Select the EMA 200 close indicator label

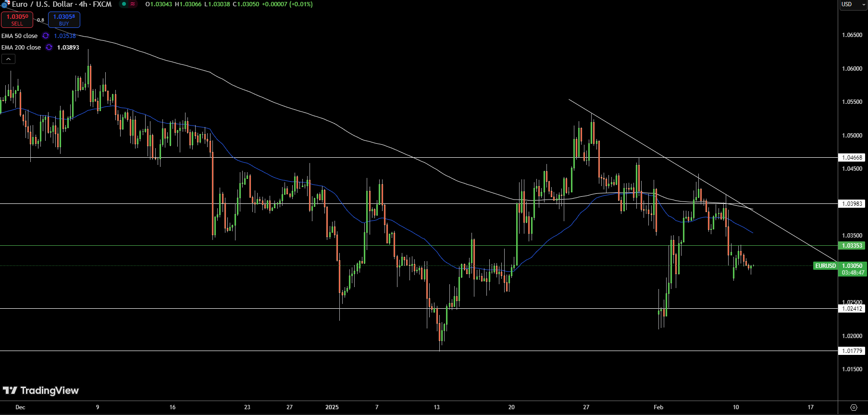21,47
